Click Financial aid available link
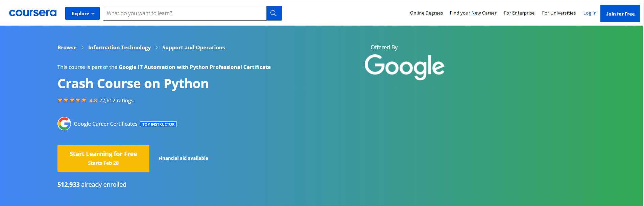Screen dimensions: 644x206 (x=183, y=158)
